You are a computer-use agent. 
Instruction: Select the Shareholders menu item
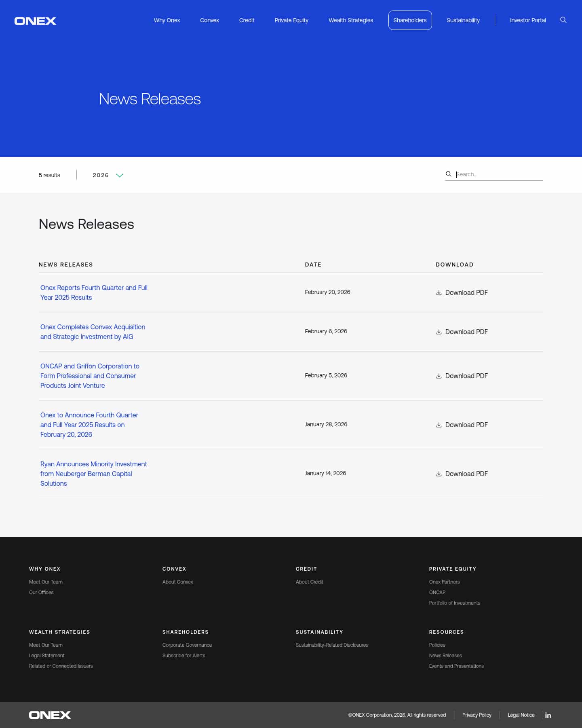410,20
